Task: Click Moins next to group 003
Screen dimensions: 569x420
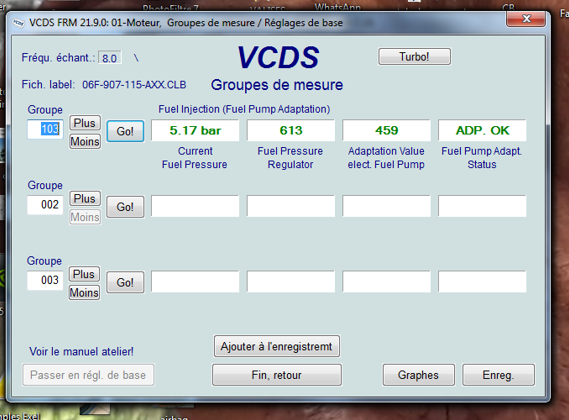Action: (84, 293)
